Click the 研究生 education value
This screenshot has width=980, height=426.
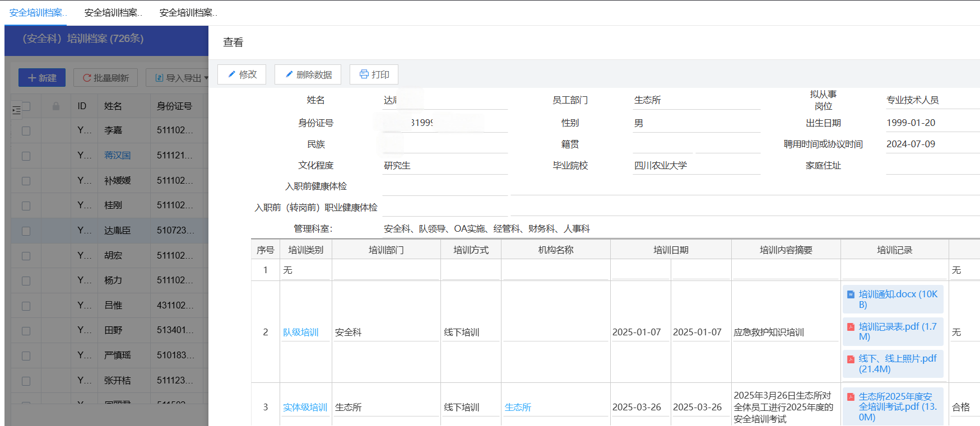pyautogui.click(x=397, y=166)
